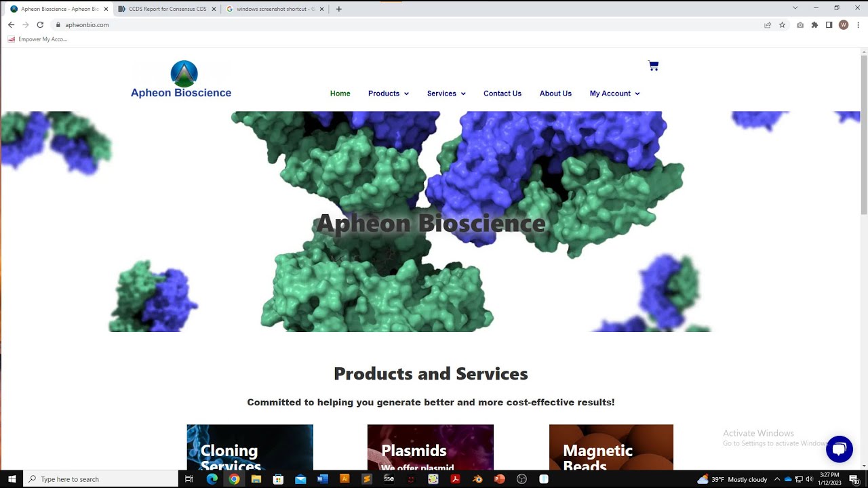The width and height of the screenshot is (868, 488).
Task: Open Blender from taskbar
Action: (x=477, y=479)
